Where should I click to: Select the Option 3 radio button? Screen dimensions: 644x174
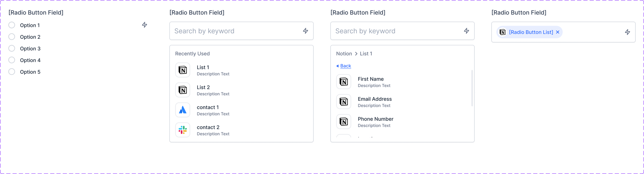12,48
